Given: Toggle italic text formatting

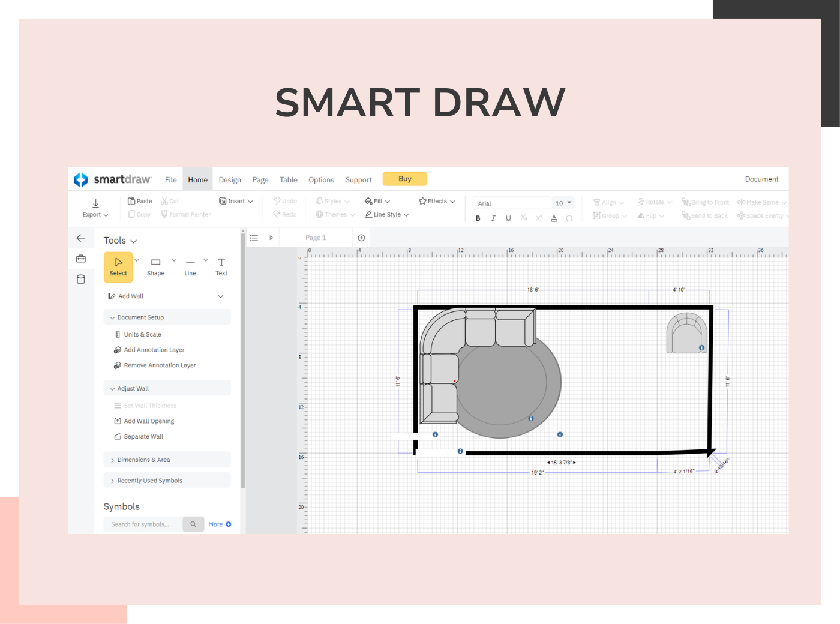Looking at the screenshot, I should (493, 218).
